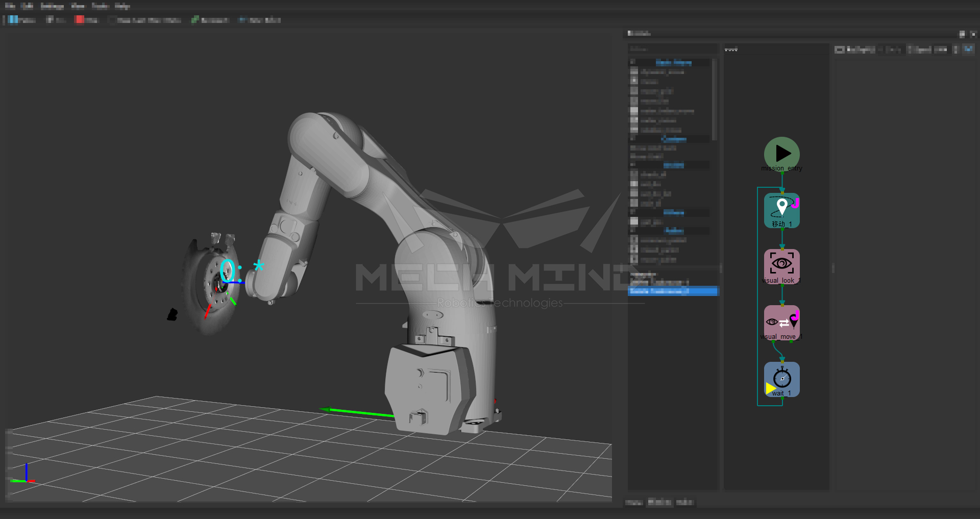Click the red stop icon in the toolbar

[x=80, y=19]
